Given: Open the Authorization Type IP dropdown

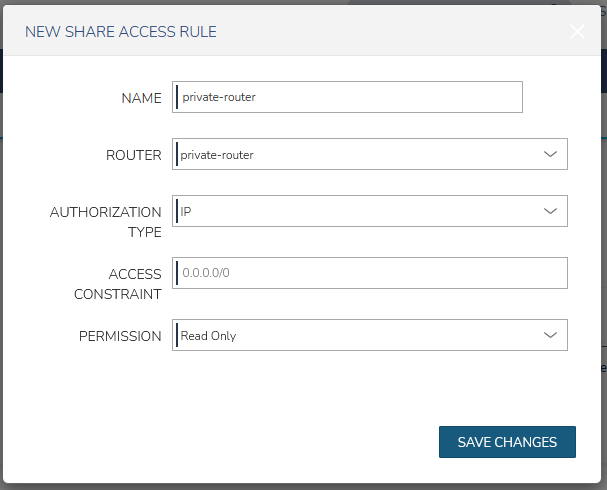Looking at the screenshot, I should 370,211.
